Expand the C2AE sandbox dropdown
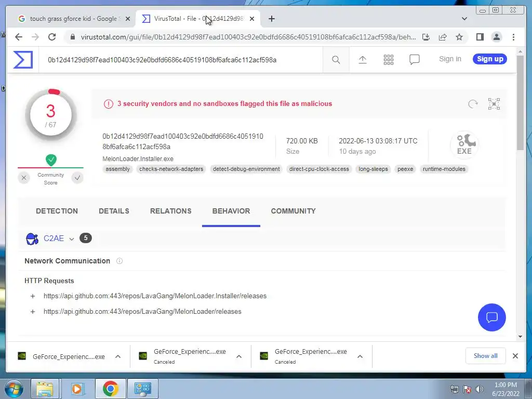Viewport: 532px width, 399px height. 72,239
